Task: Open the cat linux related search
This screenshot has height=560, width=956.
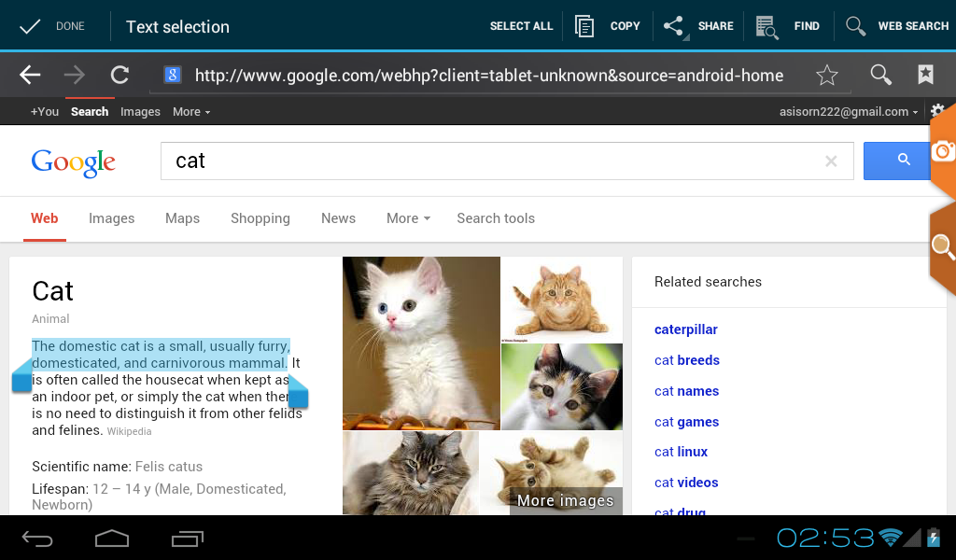Action: click(x=681, y=452)
